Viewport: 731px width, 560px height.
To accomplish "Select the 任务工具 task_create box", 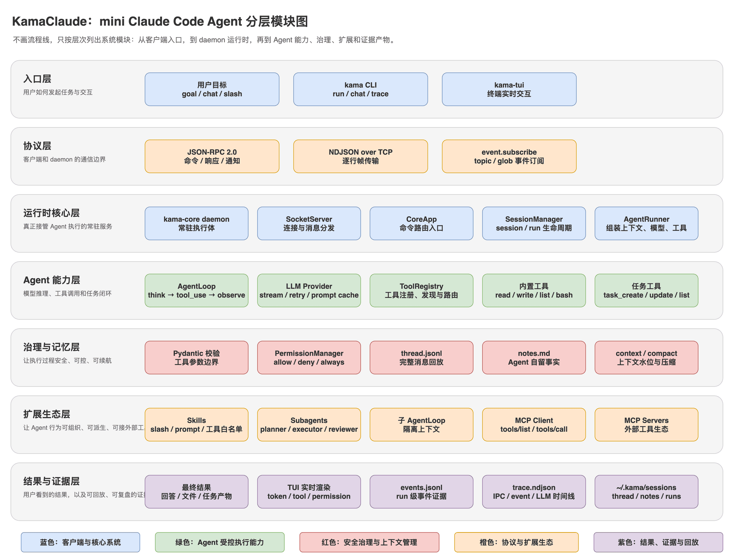I will 646,290.
